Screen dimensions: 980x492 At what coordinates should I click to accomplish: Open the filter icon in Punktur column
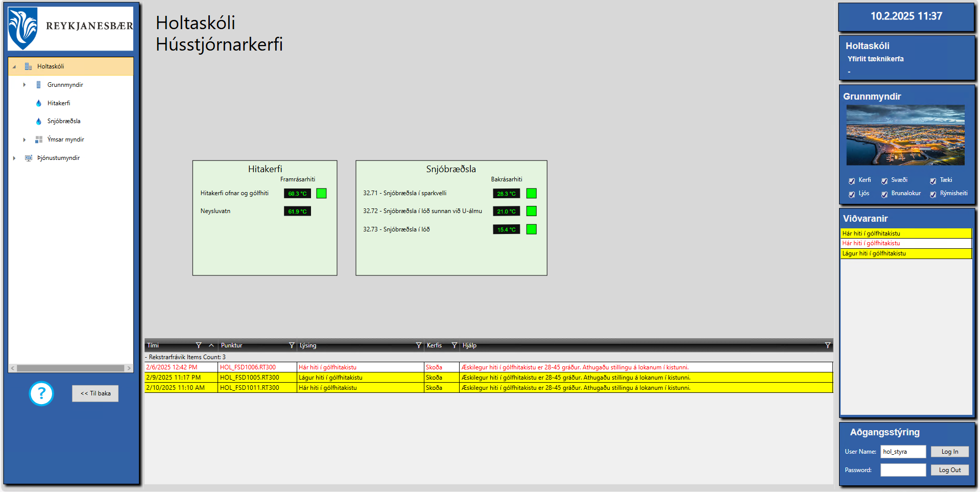coord(292,345)
